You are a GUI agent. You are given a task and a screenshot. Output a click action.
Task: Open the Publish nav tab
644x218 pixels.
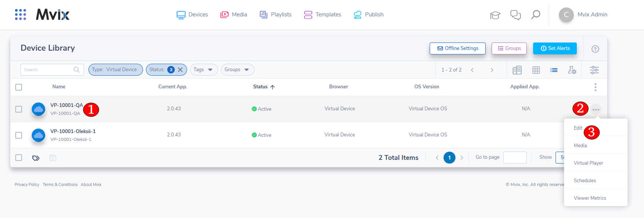(x=368, y=15)
